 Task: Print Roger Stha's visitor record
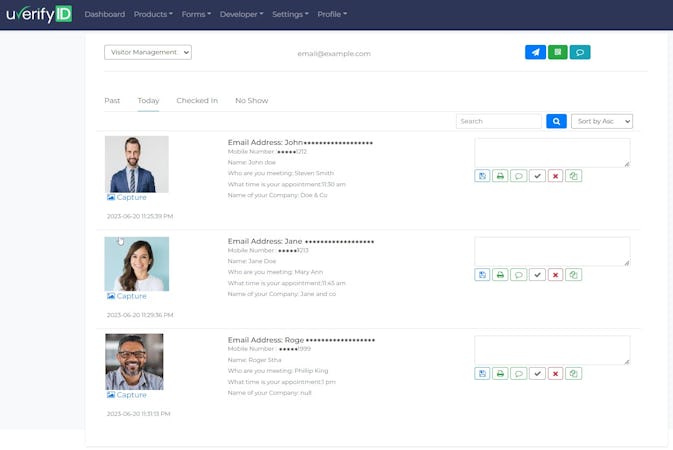pos(500,374)
